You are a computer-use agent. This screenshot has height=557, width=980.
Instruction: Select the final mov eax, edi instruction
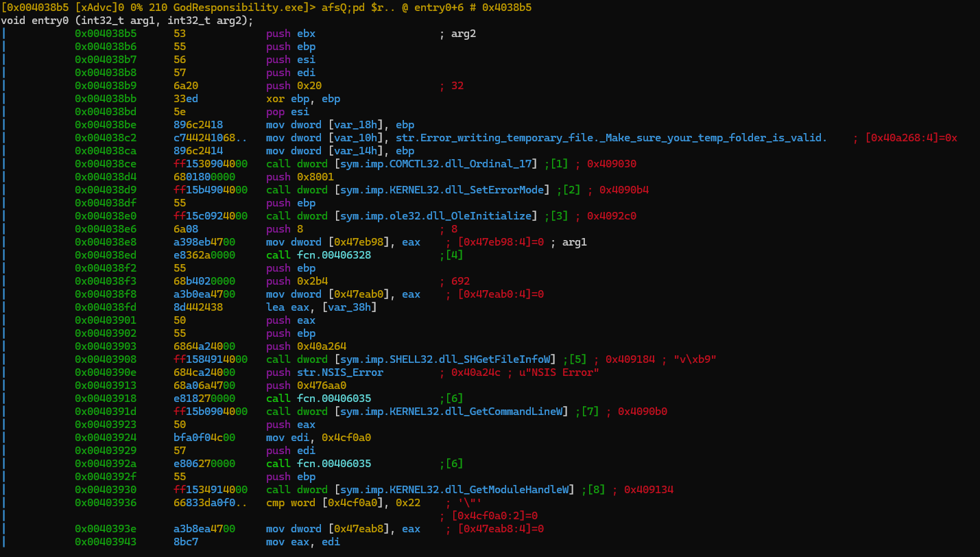303,543
